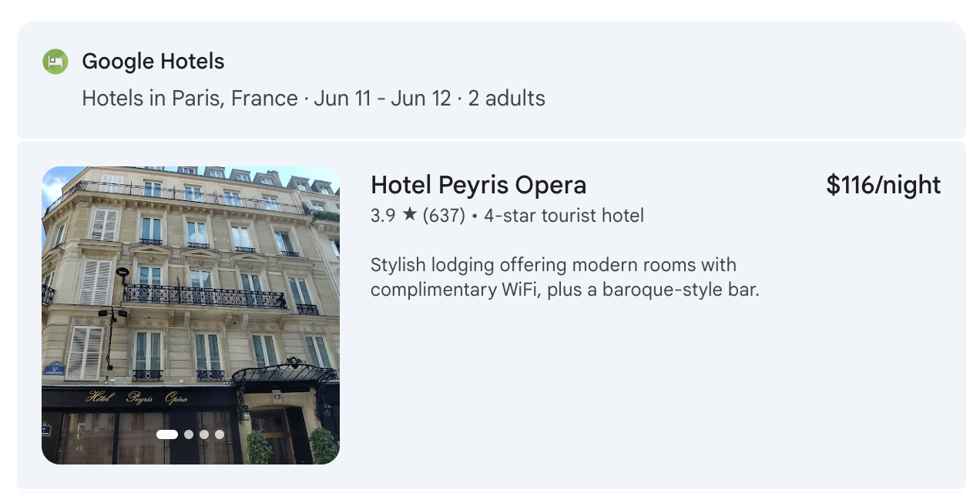
Task: Select the $116/night price
Action: 883,185
